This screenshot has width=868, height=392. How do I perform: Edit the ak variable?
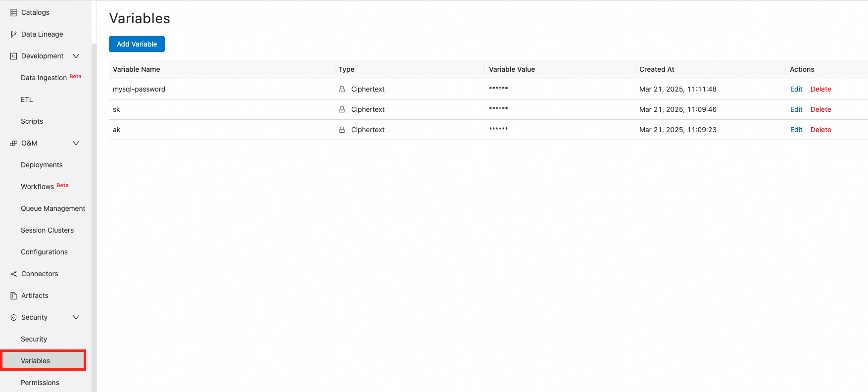(796, 130)
